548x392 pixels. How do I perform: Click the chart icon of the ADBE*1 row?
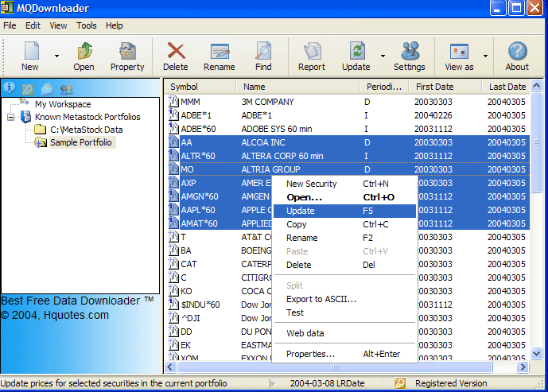pos(173,115)
